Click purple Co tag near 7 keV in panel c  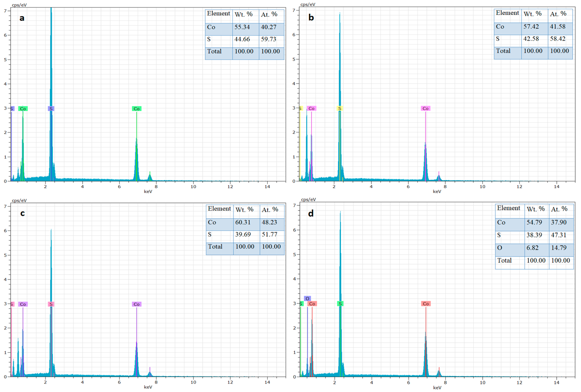click(x=137, y=304)
